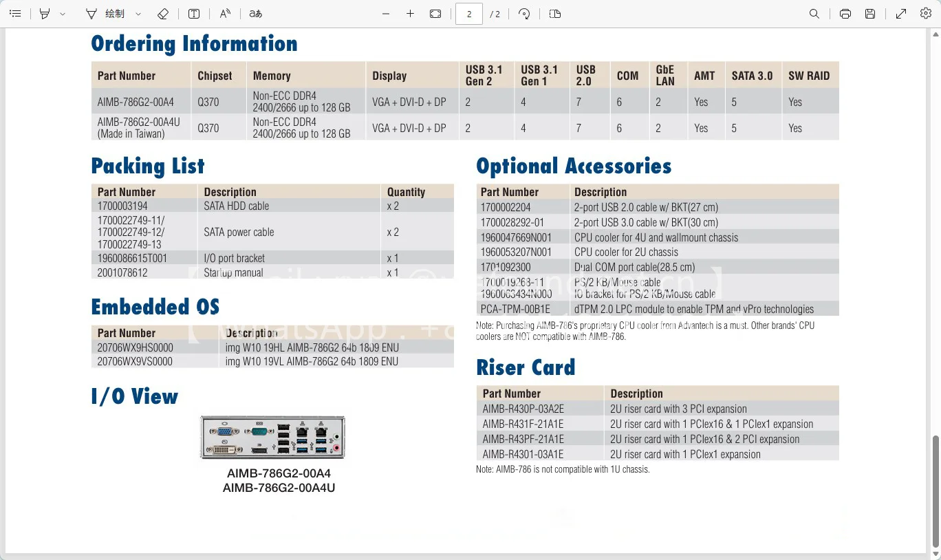Click the Chipset column header

pyautogui.click(x=215, y=76)
